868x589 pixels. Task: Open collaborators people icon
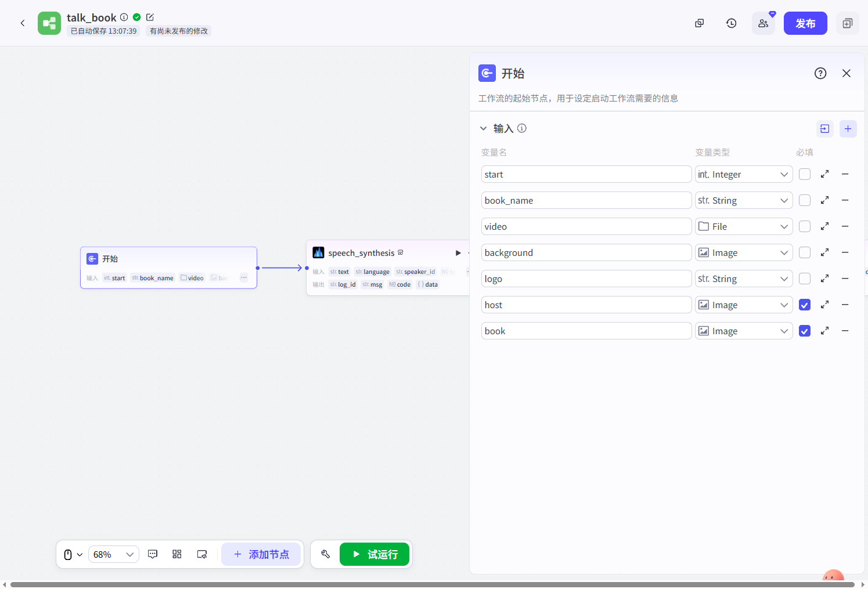763,23
